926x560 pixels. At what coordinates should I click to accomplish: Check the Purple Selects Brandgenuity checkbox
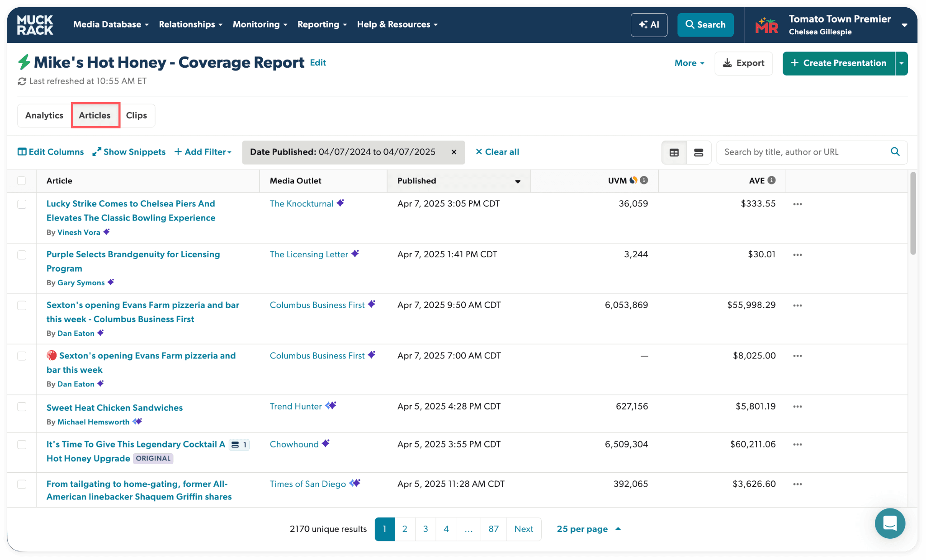(22, 255)
